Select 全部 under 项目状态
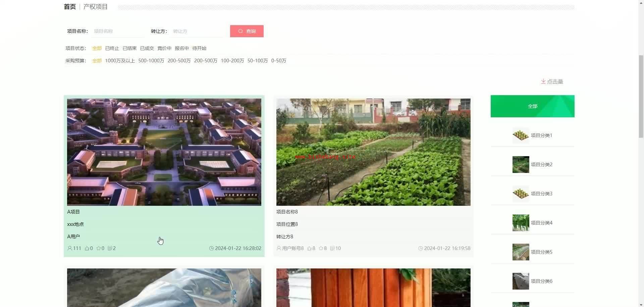644x307 pixels. pos(97,48)
